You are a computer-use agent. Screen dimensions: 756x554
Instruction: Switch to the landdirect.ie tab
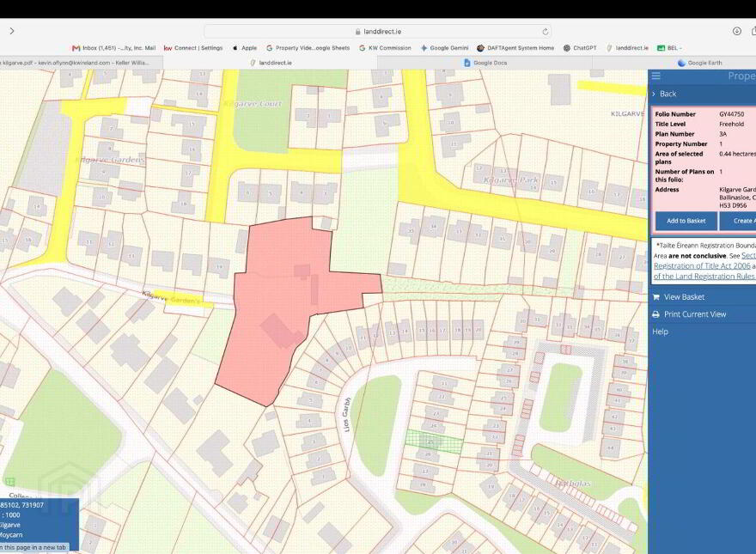(271, 63)
